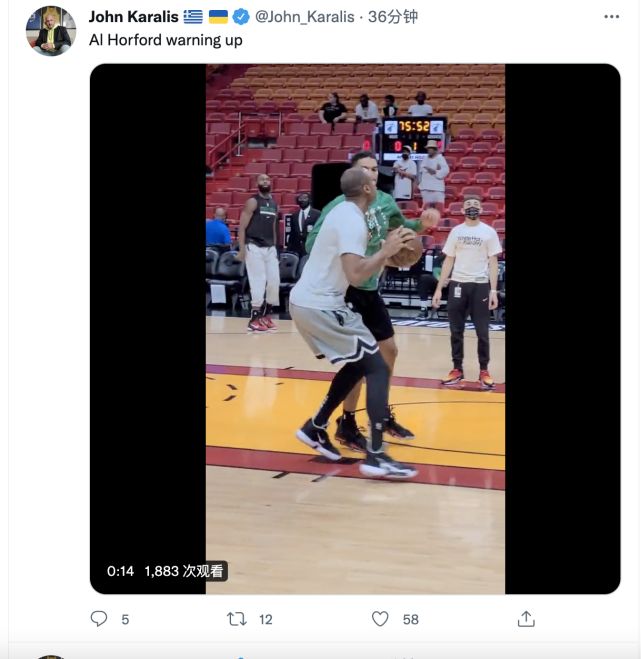Image resolution: width=641 pixels, height=659 pixels.
Task: Click the reply speech bubble icon
Action: pyautogui.click(x=98, y=619)
